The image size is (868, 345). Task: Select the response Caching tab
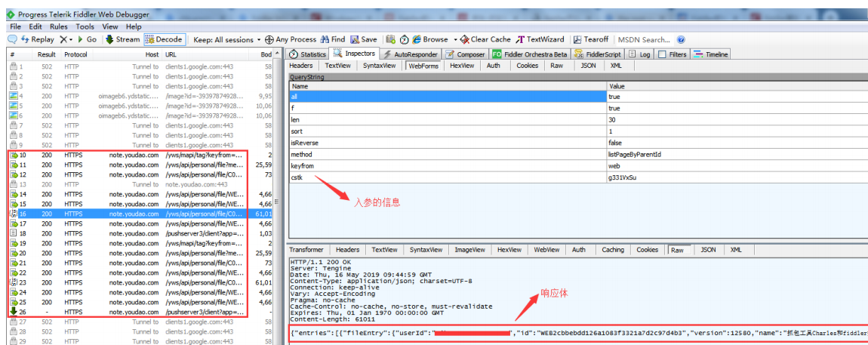[x=613, y=250]
